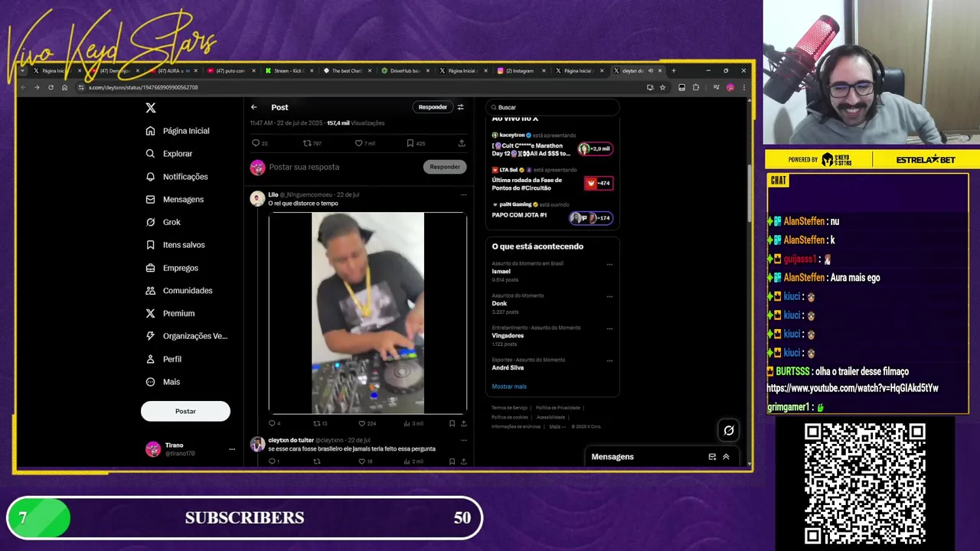This screenshot has width=980, height=551.
Task: Open the options dots on Lilo's reply
Action: pos(463,195)
